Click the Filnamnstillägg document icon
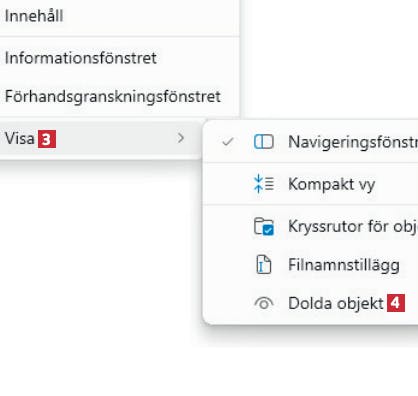Image resolution: width=418 pixels, height=396 pixels. 264,265
